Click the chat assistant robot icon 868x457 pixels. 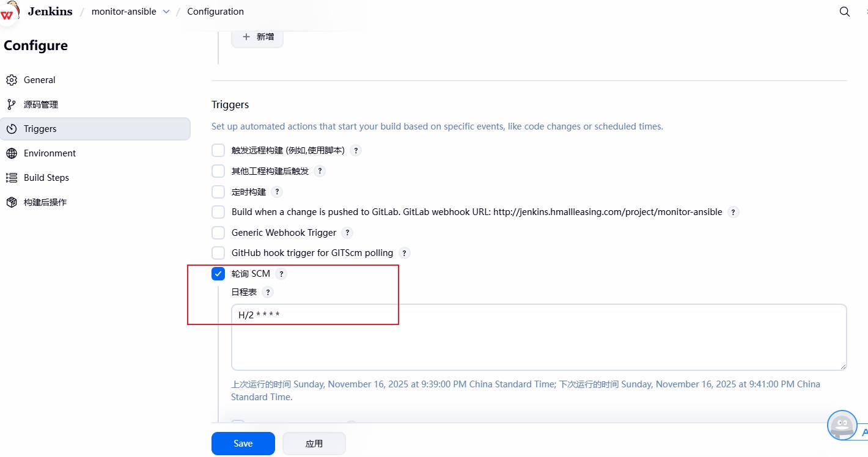coord(842,425)
